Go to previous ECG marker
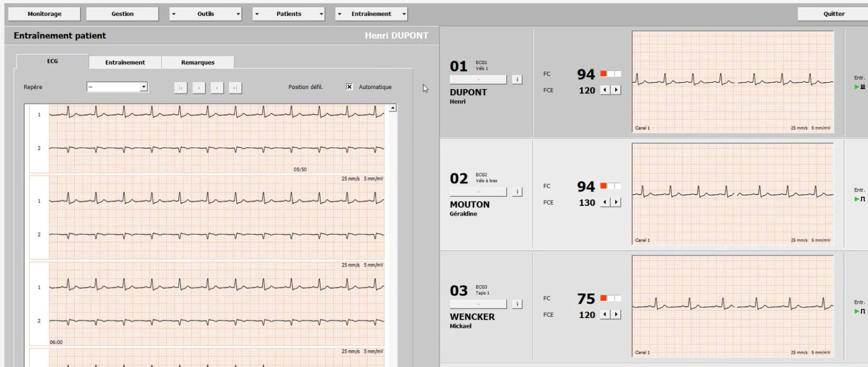 coord(199,87)
